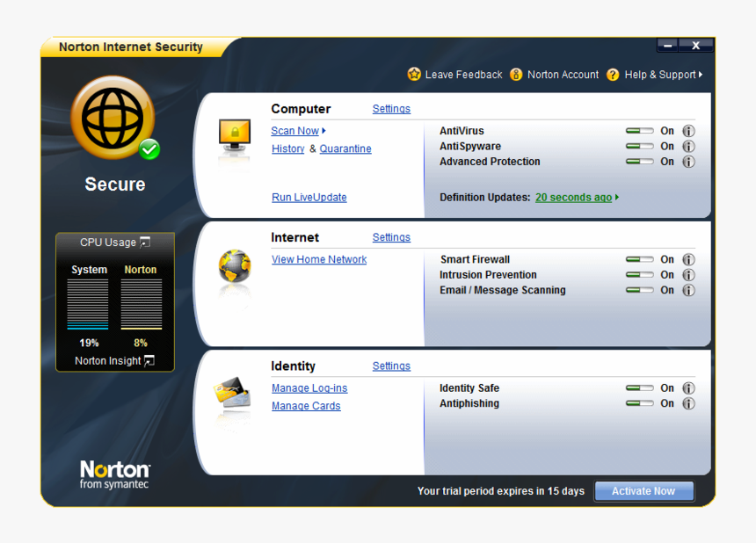Minimize the Norton window
Screen dimensions: 756x543
coord(667,46)
